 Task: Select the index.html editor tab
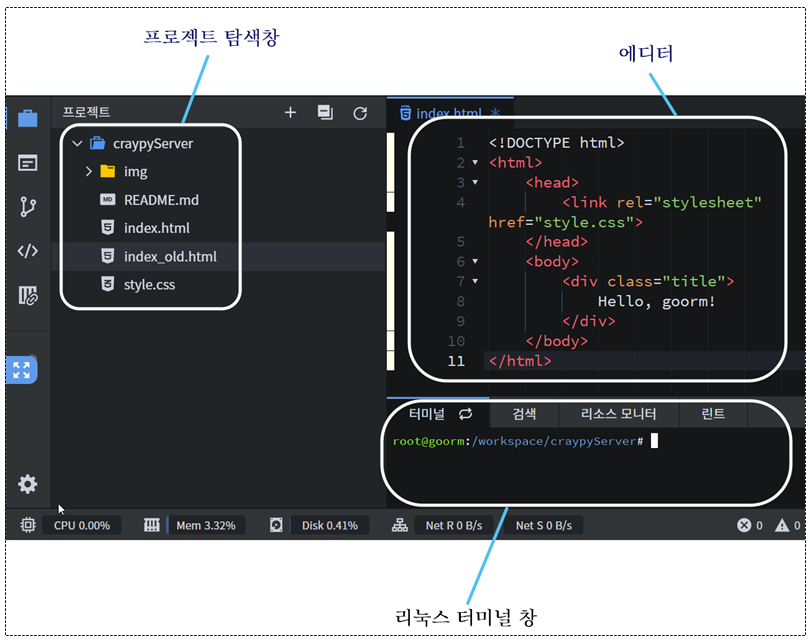point(449,113)
